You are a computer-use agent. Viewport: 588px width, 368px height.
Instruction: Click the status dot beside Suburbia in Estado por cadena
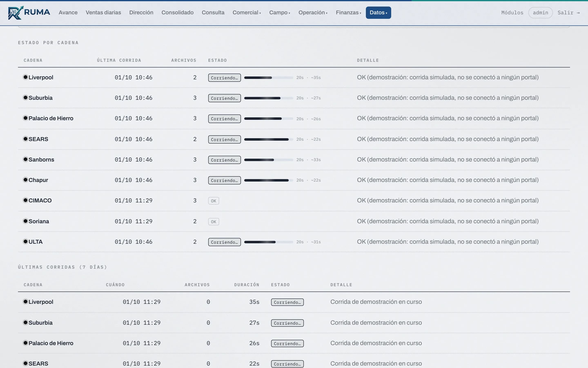pyautogui.click(x=25, y=98)
